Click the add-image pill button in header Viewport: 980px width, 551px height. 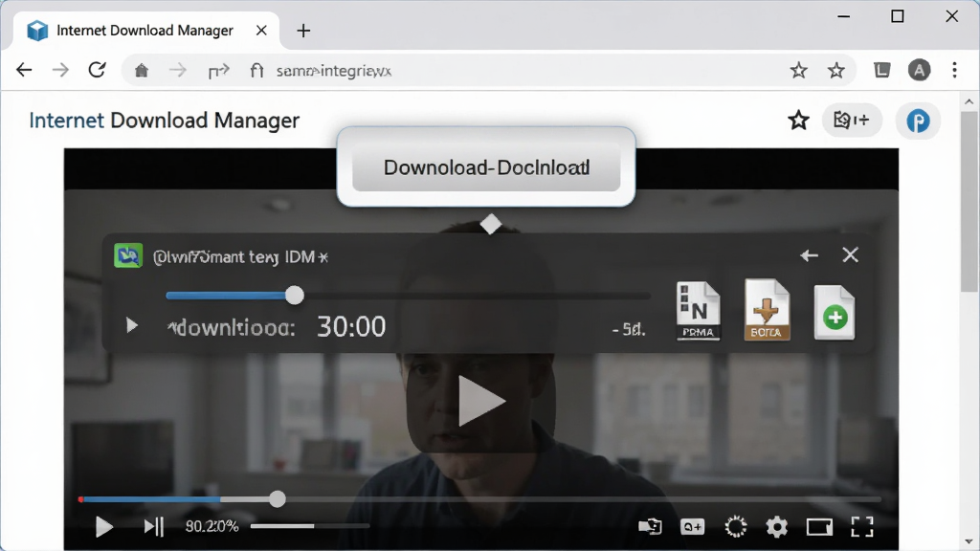(852, 120)
